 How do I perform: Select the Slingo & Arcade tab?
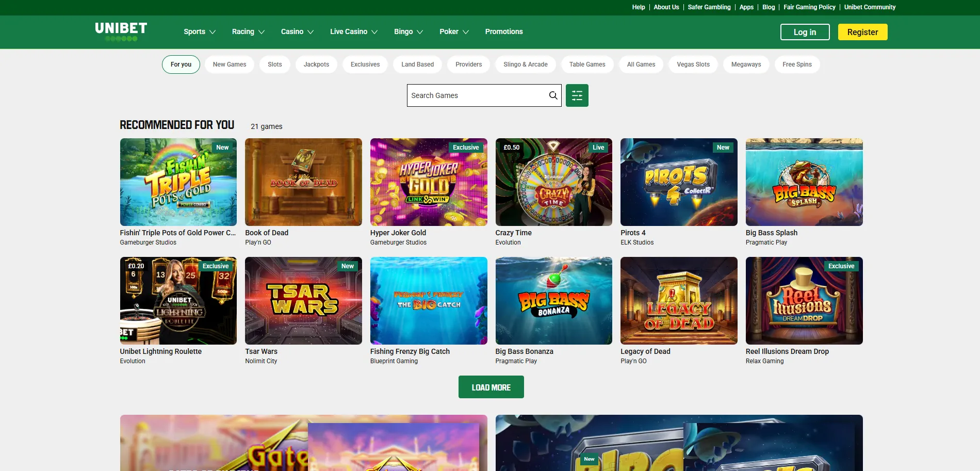click(x=526, y=64)
